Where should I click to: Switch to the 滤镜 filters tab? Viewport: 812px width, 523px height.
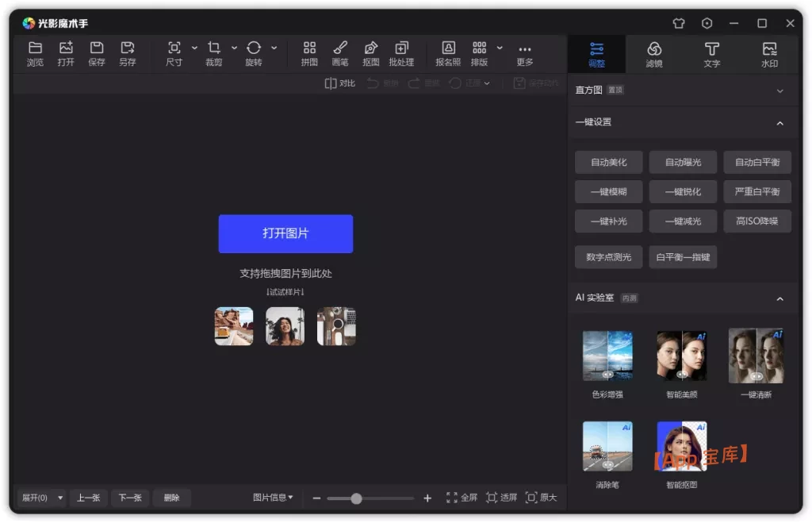pyautogui.click(x=653, y=53)
